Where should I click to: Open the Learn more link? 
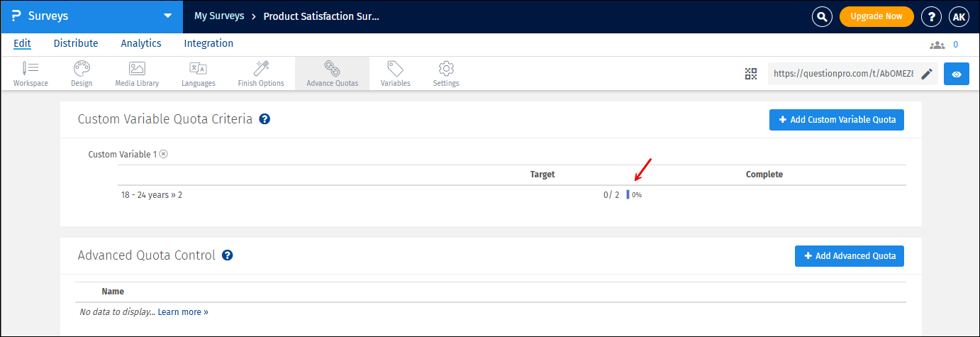click(x=183, y=312)
